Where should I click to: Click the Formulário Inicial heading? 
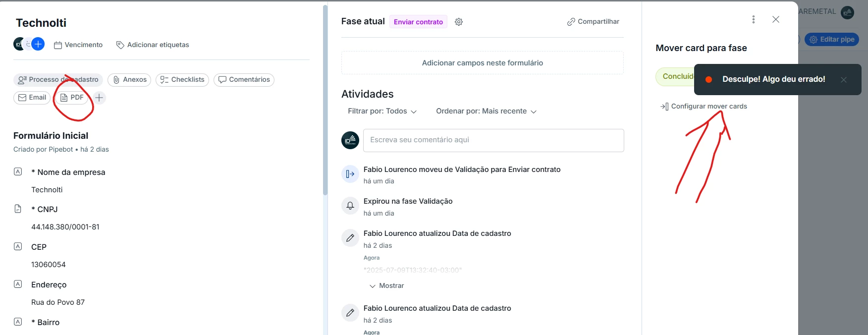pyautogui.click(x=51, y=136)
